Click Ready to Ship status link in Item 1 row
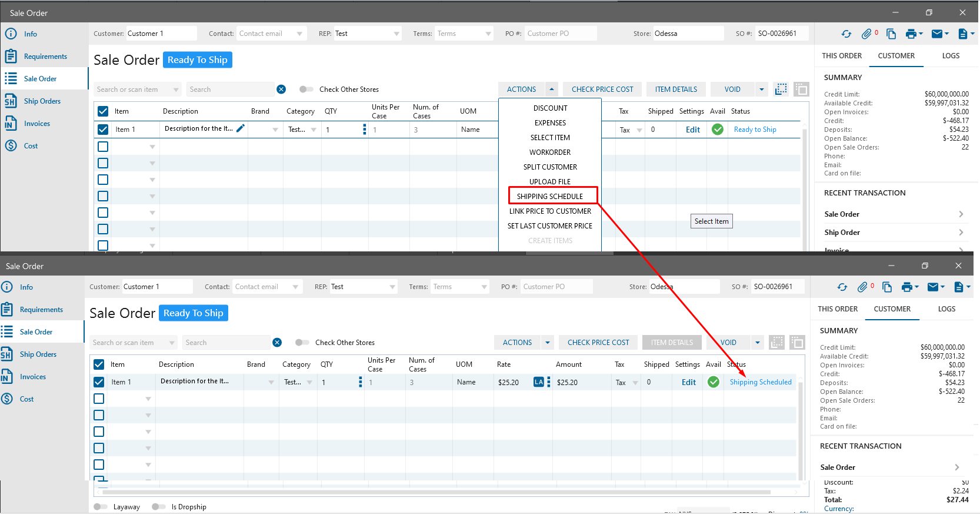 755,130
